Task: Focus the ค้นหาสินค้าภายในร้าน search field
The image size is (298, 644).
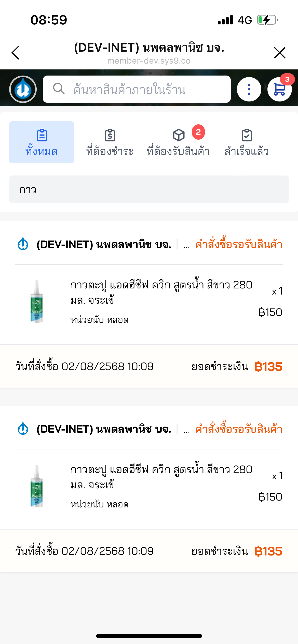Action: [143, 89]
